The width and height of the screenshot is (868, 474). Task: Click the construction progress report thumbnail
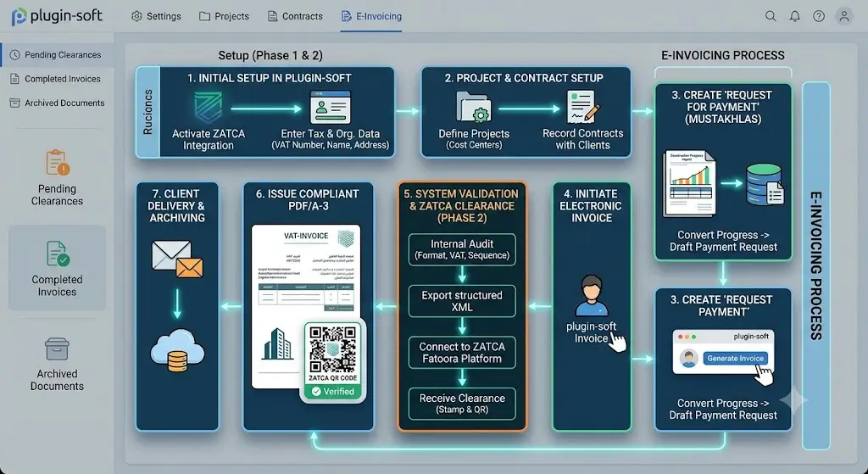pos(689,183)
